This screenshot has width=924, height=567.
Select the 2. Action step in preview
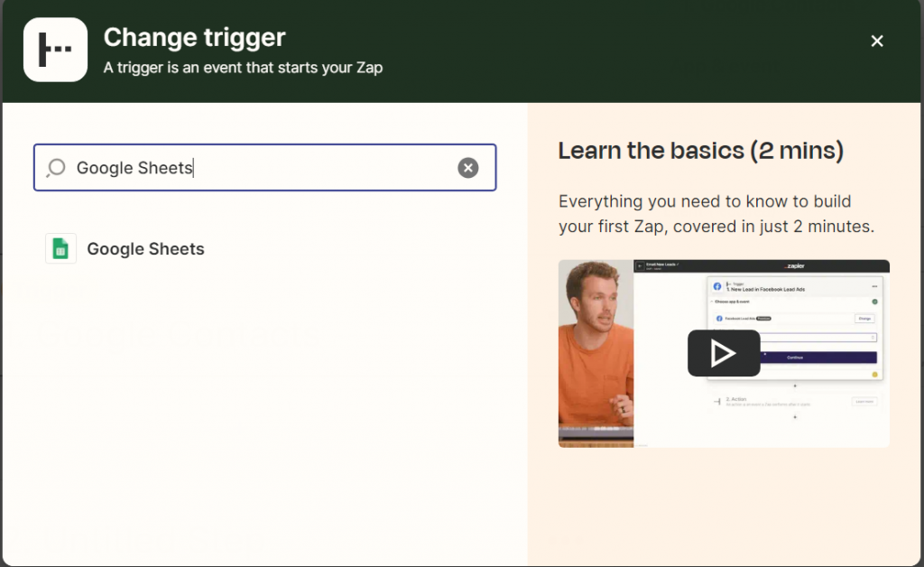click(x=740, y=400)
